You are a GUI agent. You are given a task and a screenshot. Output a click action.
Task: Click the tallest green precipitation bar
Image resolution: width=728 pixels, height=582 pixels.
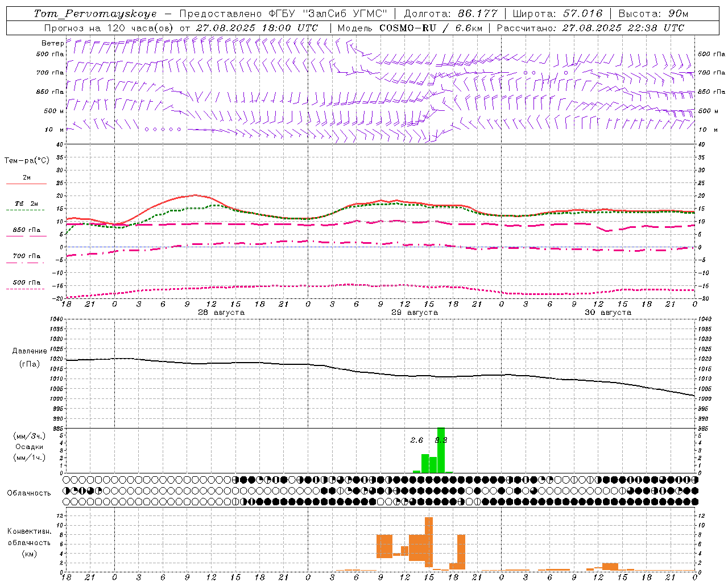click(441, 450)
